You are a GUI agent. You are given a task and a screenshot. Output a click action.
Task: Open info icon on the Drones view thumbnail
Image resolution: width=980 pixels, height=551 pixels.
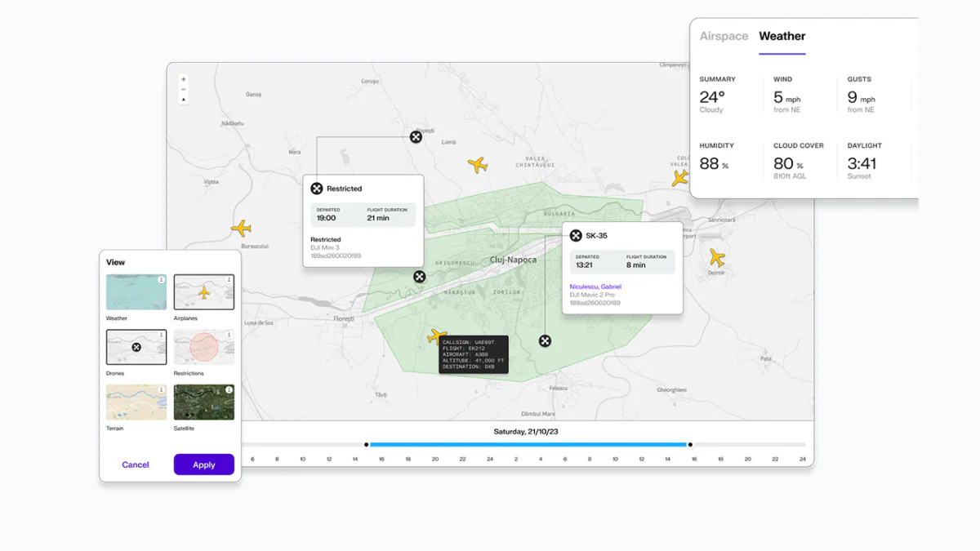point(161,335)
